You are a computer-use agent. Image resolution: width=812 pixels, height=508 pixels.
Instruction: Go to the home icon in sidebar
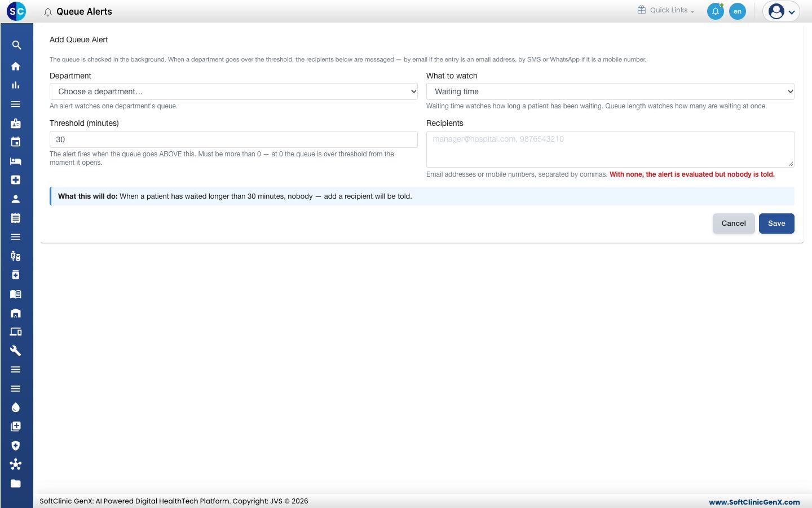point(16,66)
